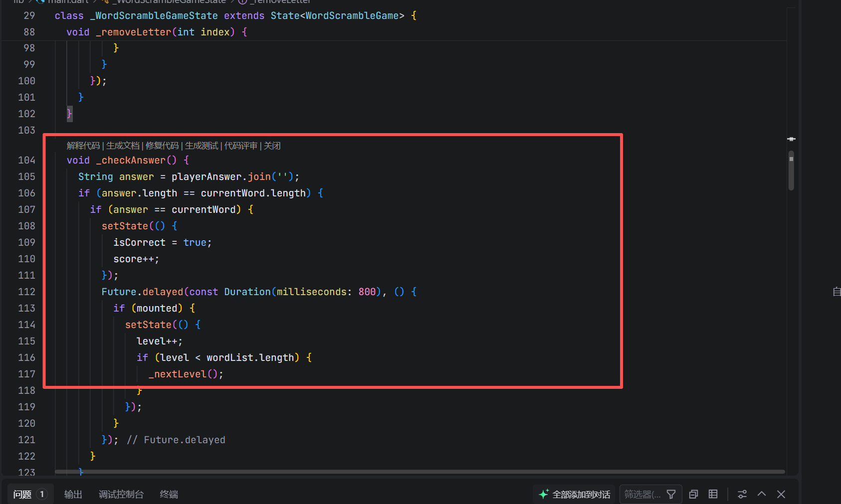Click playerAnswer on line 105
This screenshot has height=504, width=841.
pyautogui.click(x=207, y=176)
